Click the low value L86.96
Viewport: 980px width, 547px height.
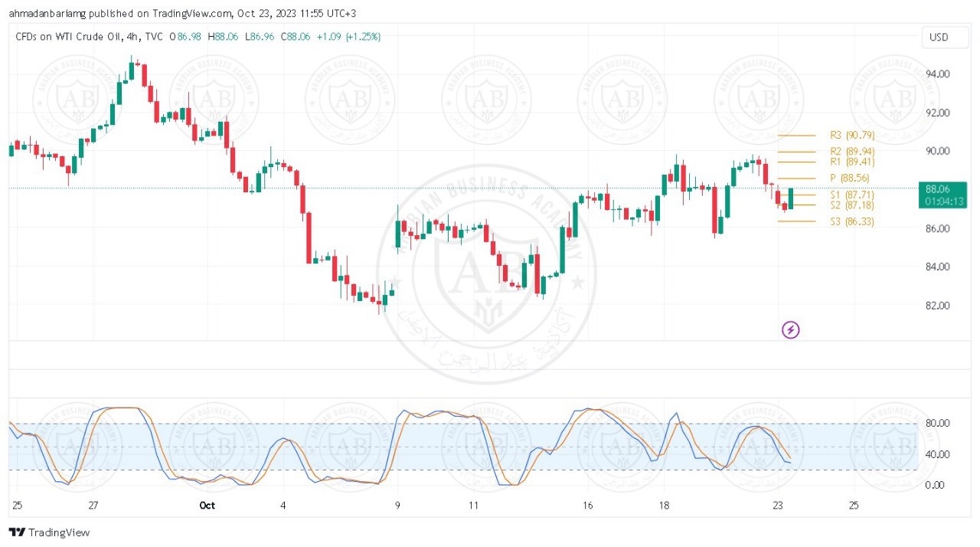tap(260, 37)
